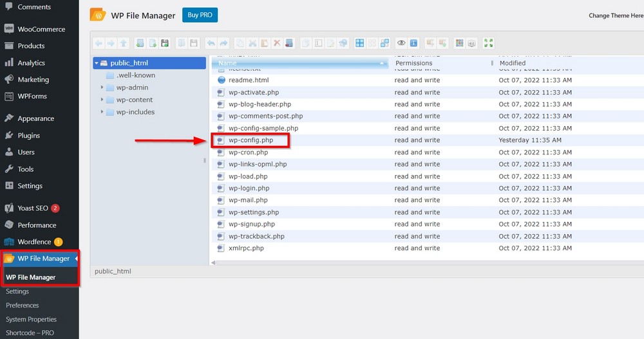644x339 pixels.
Task: Select the wp-trackback.php file row
Action: pos(428,236)
